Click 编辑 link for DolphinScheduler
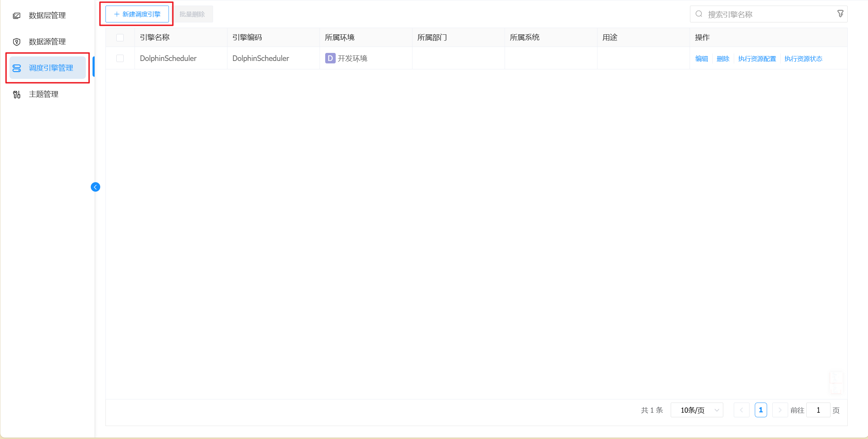This screenshot has height=439, width=868. 701,59
